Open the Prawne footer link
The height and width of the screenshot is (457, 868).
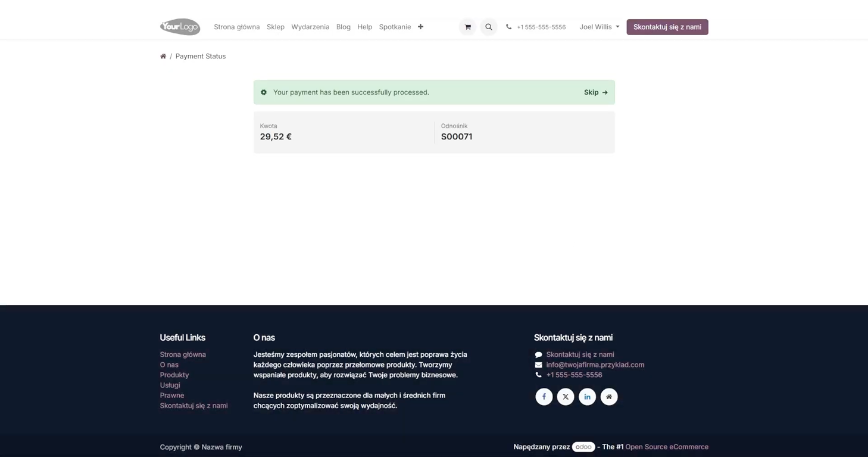(172, 395)
